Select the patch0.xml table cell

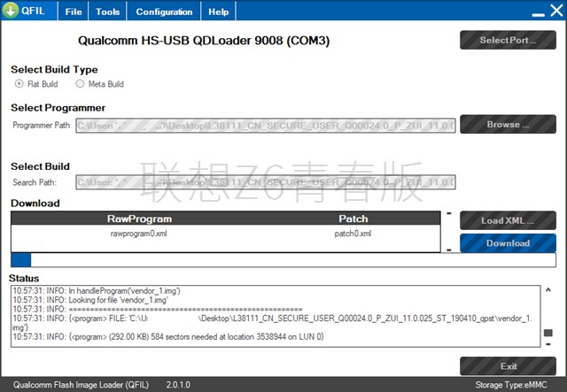click(353, 234)
